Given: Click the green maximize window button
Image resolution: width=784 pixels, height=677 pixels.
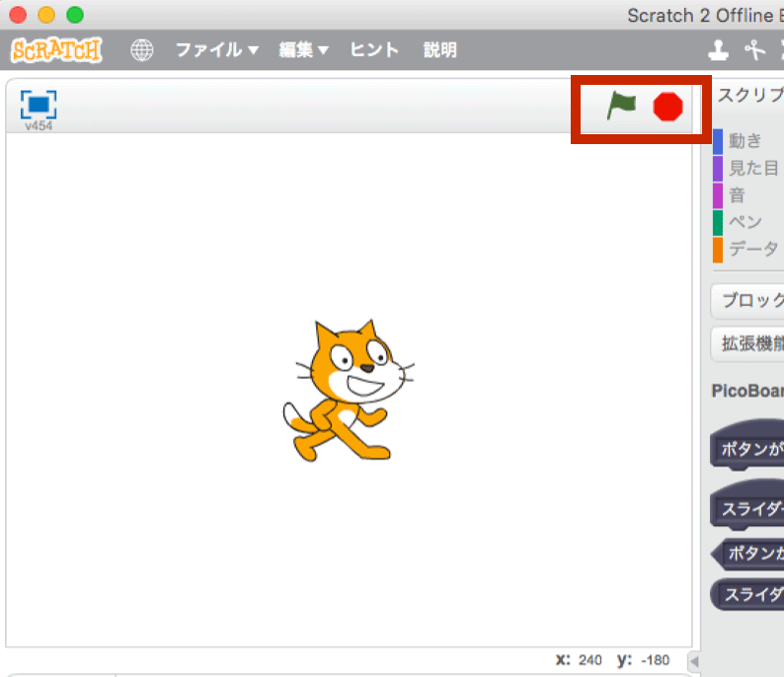Looking at the screenshot, I should point(75,15).
